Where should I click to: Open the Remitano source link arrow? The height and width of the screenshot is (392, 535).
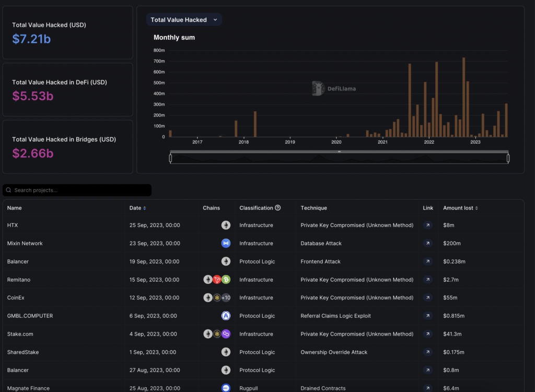(427, 279)
